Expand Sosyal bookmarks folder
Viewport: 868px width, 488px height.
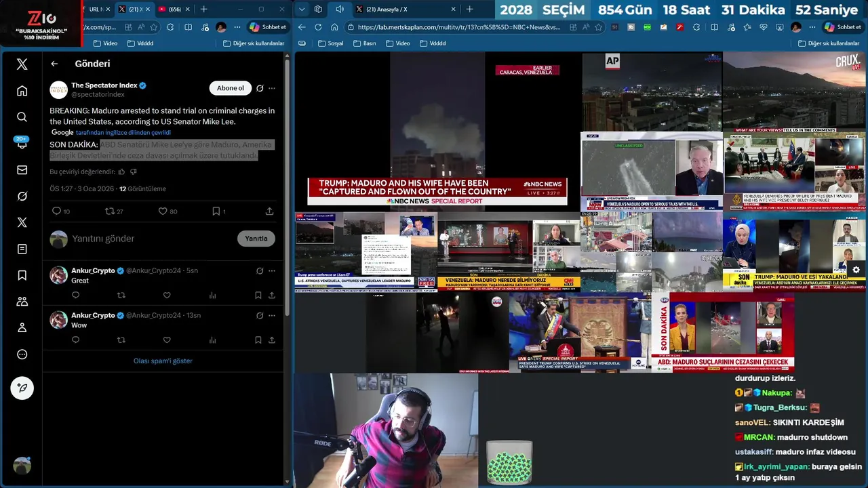tap(330, 43)
